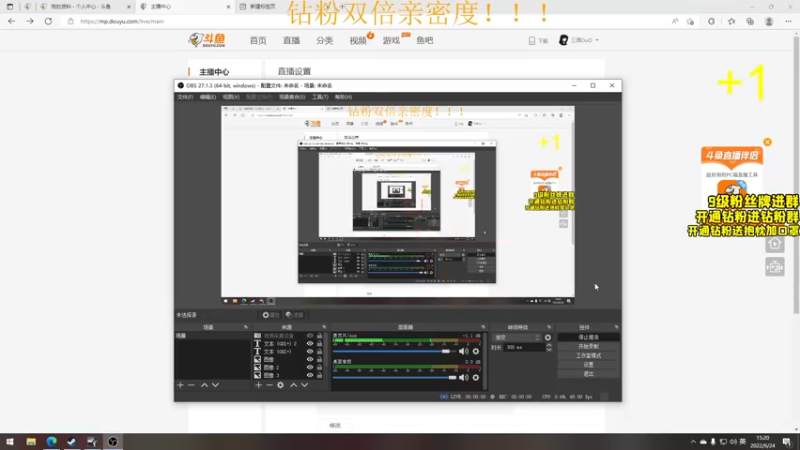The height and width of the screenshot is (450, 800).
Task: Remove selected source with minus icon
Action: (x=269, y=385)
